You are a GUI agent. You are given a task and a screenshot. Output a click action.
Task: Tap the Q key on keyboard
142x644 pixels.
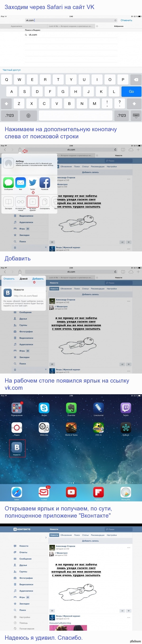point(6,80)
